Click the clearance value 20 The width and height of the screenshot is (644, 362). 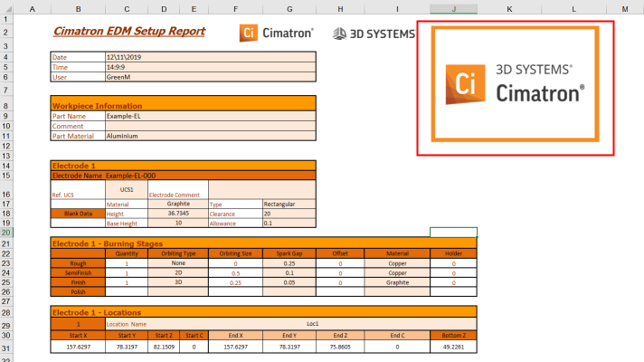point(289,214)
